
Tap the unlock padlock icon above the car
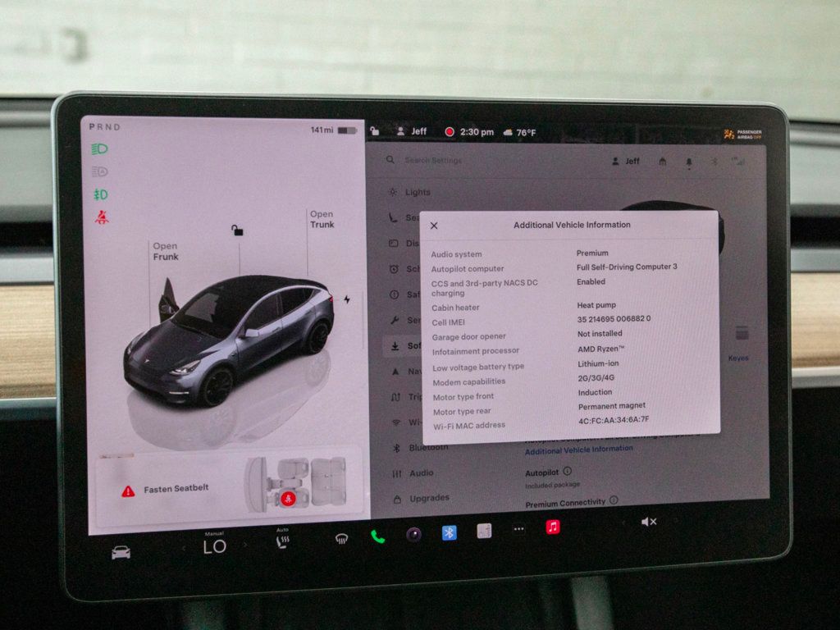click(x=237, y=231)
